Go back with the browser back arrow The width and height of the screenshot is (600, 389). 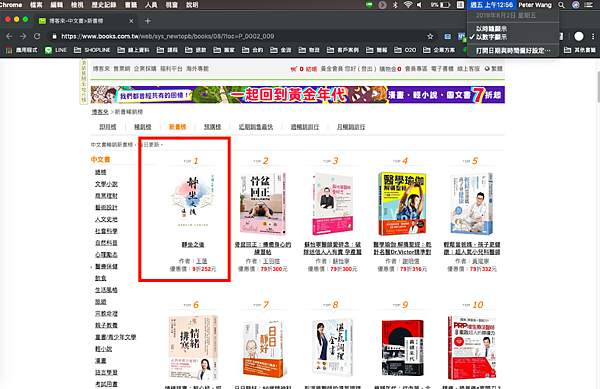pos(9,36)
